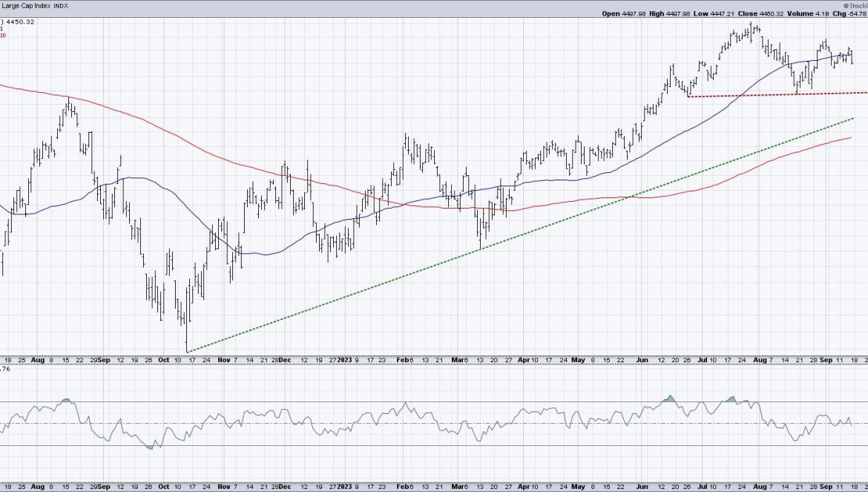
Task: Click Apr on the price panel date axis
Action: pos(524,360)
